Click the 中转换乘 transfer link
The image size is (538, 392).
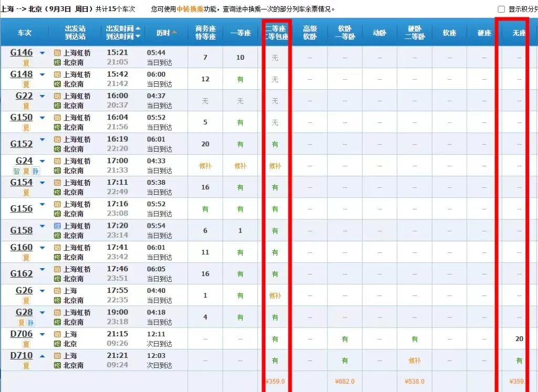pyautogui.click(x=190, y=9)
